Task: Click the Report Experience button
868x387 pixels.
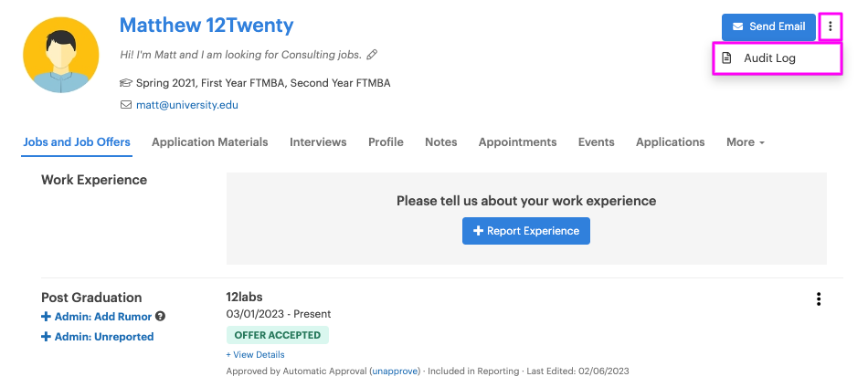Action: [x=526, y=231]
